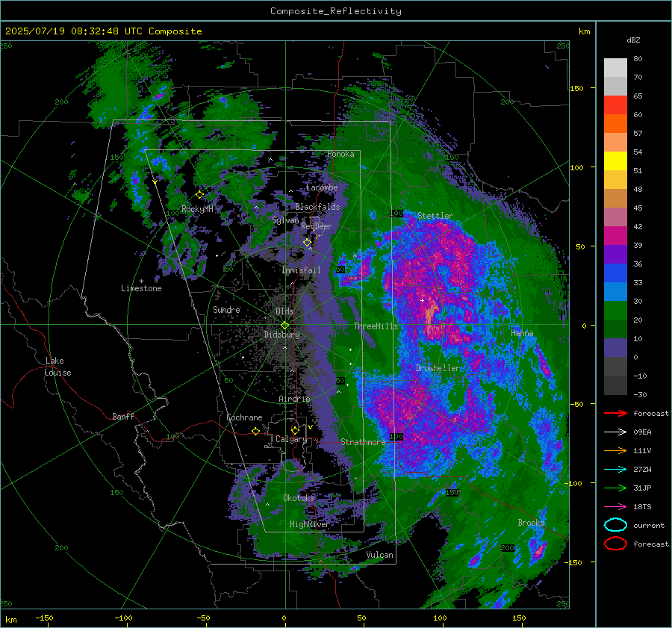This screenshot has height=628, width=672.
Task: Select the Okotoks city label
Action: [299, 497]
